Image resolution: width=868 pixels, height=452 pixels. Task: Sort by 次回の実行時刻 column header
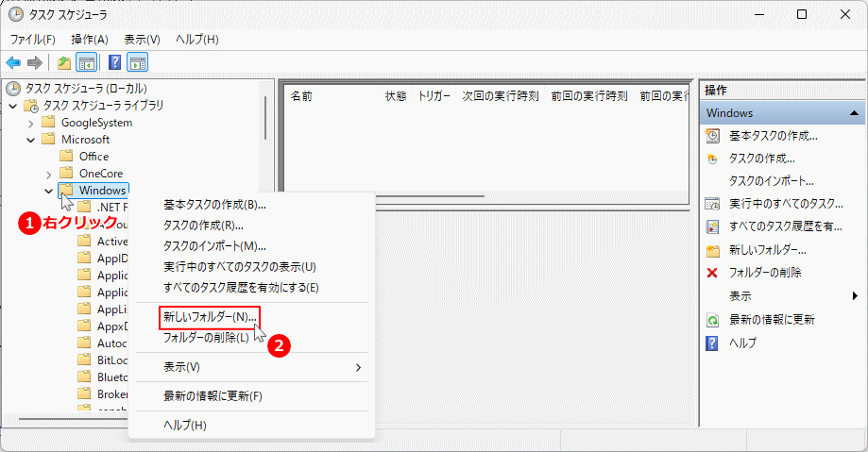pos(501,96)
